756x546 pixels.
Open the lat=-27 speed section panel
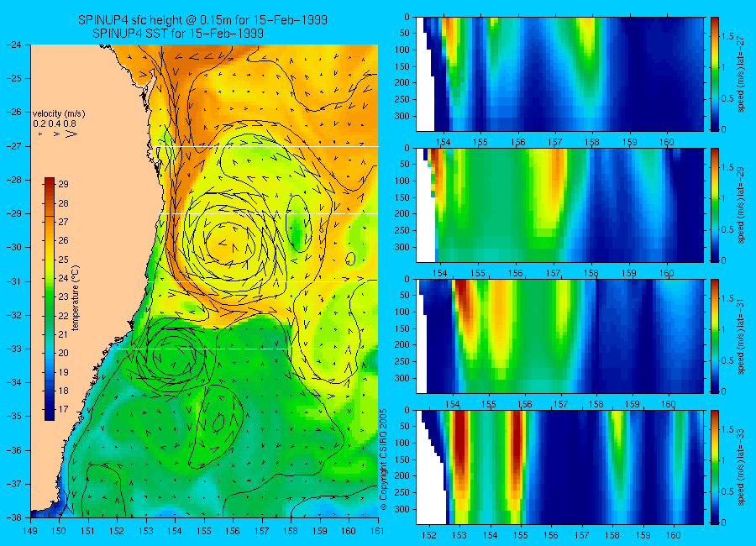coord(559,74)
